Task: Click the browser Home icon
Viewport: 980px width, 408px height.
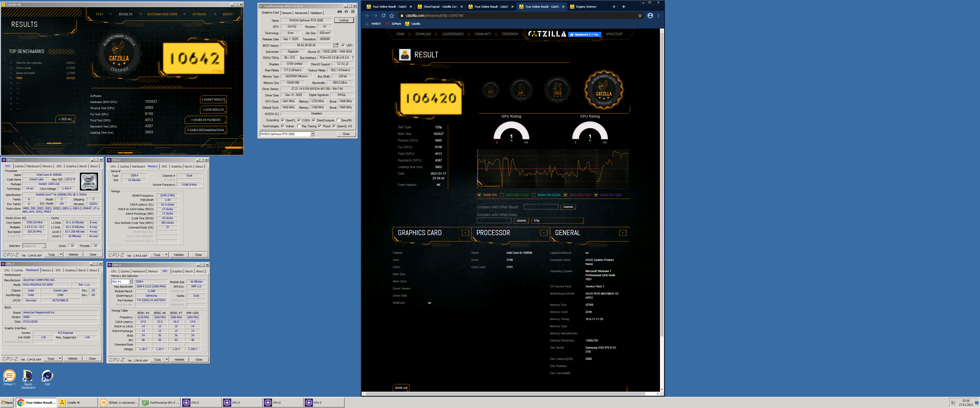Action: (x=392, y=16)
